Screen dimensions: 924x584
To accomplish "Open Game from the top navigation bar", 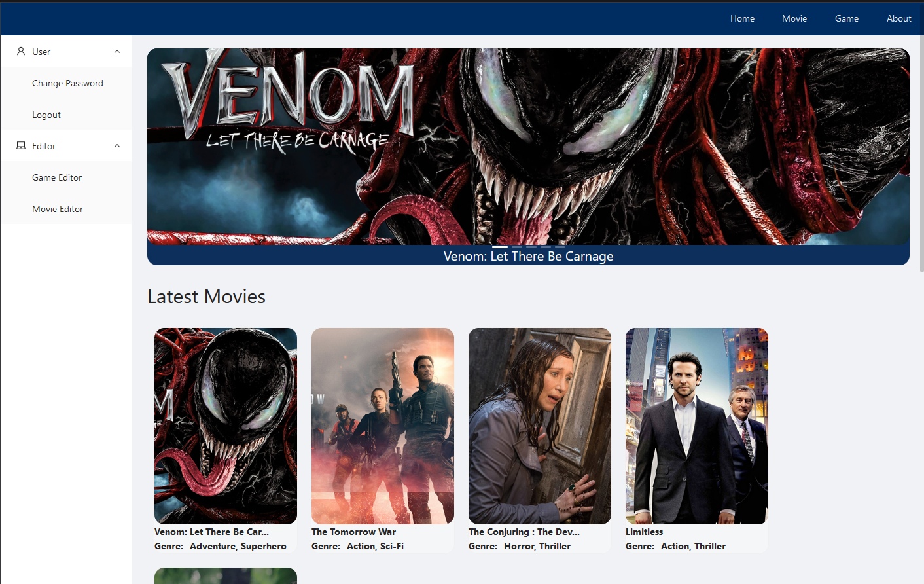I will [846, 18].
